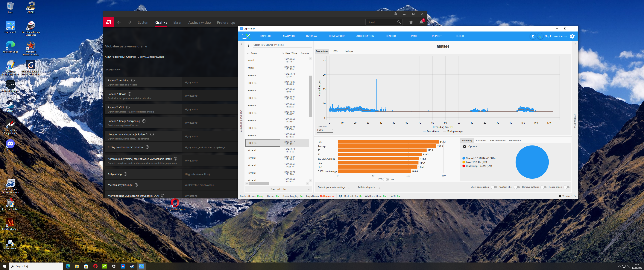644x270 pixels.
Task: Open CapFrameX settings gear
Action: point(572,36)
